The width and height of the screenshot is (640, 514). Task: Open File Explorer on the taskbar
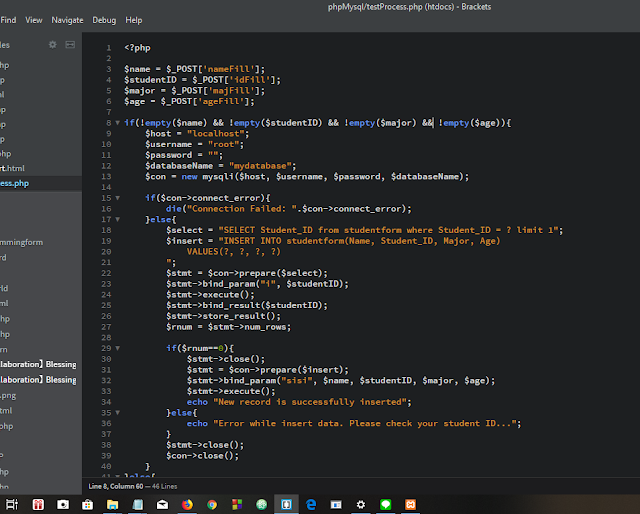click(112, 505)
